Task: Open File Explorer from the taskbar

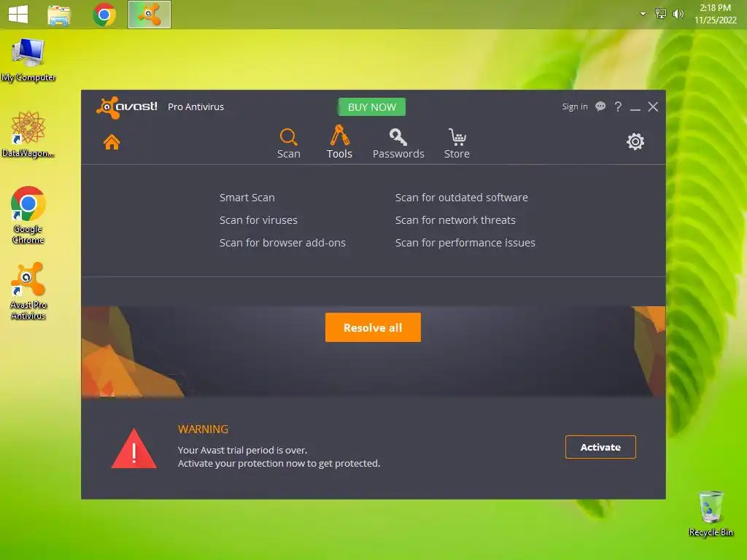Action: [x=59, y=15]
